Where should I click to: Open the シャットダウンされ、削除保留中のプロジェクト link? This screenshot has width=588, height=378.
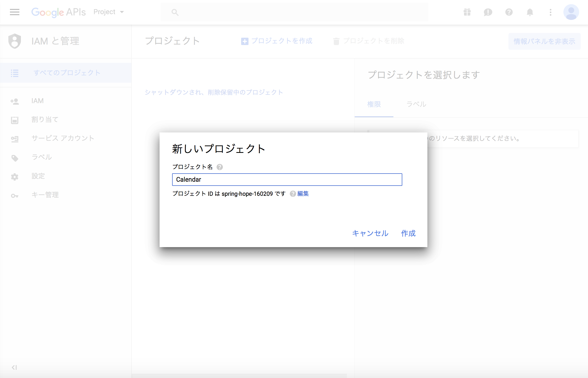[214, 92]
